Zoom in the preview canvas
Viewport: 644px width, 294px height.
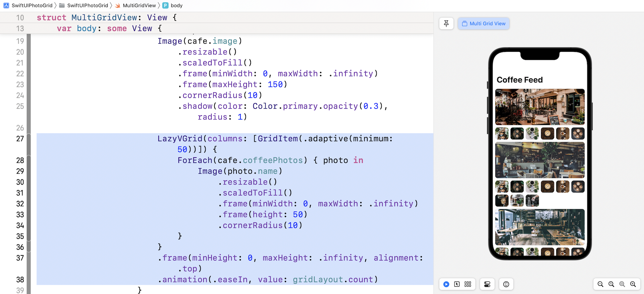[633, 284]
